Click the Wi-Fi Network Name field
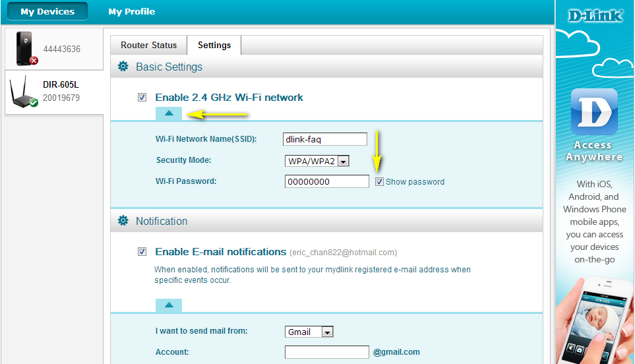The width and height of the screenshot is (635, 364). [x=325, y=139]
